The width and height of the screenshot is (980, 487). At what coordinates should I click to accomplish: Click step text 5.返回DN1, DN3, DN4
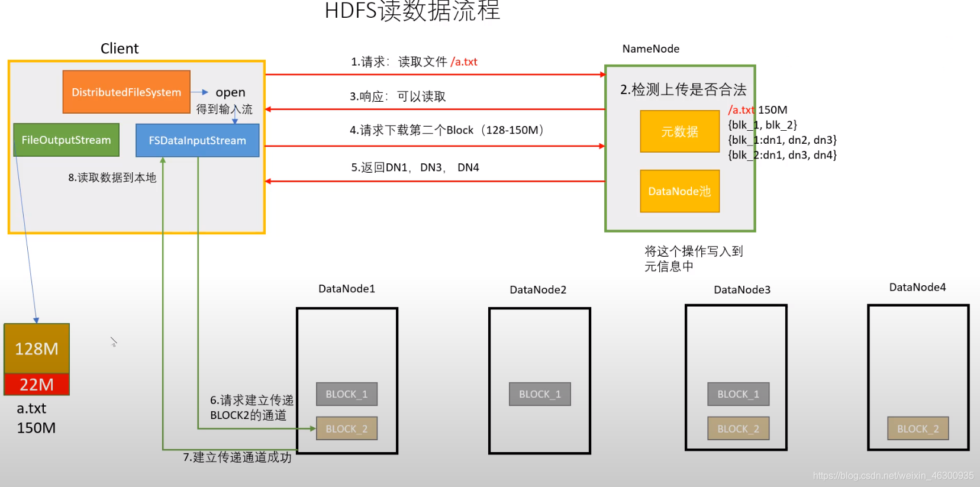(415, 167)
